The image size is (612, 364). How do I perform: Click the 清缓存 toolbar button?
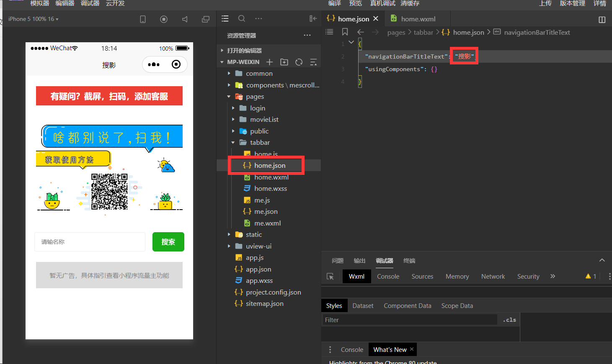point(410,3)
